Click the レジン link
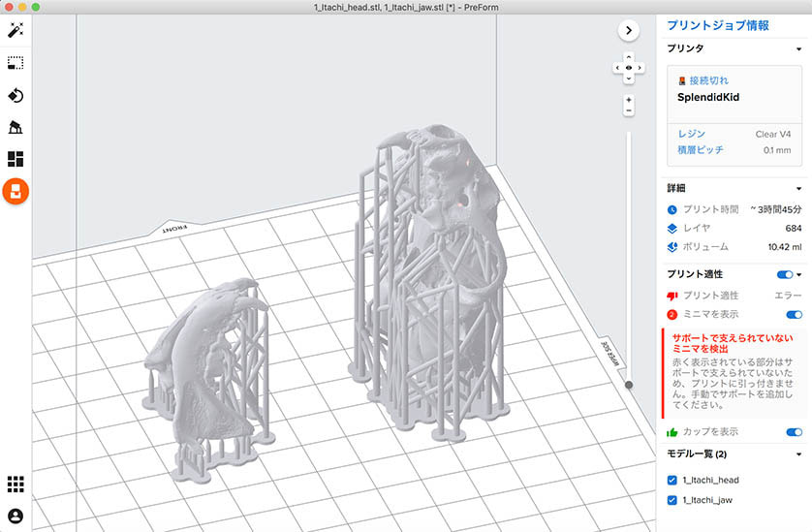Screen dimensions: 812x532 click(691, 134)
